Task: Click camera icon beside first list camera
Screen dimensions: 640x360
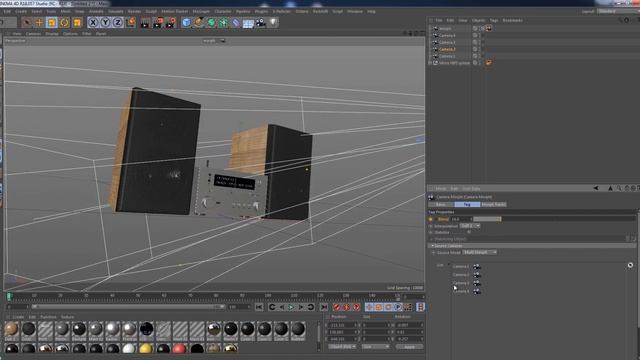Action: tap(477, 267)
